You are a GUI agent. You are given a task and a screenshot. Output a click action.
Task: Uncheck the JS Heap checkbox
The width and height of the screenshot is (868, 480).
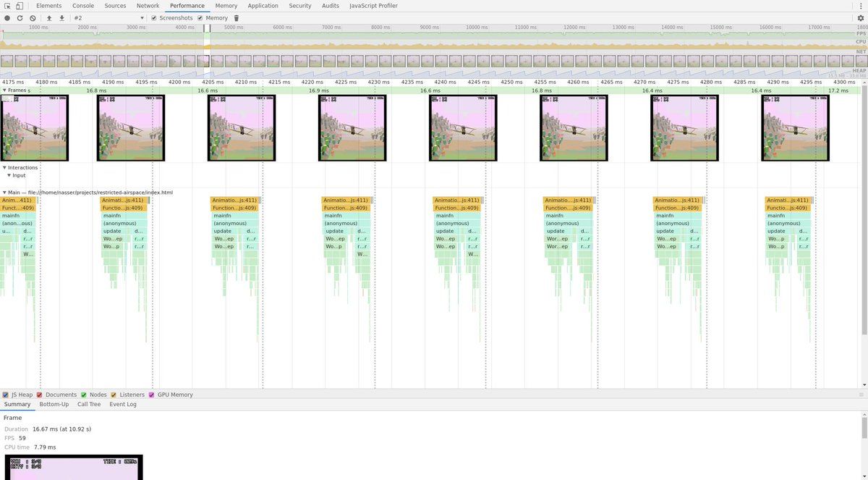point(6,395)
